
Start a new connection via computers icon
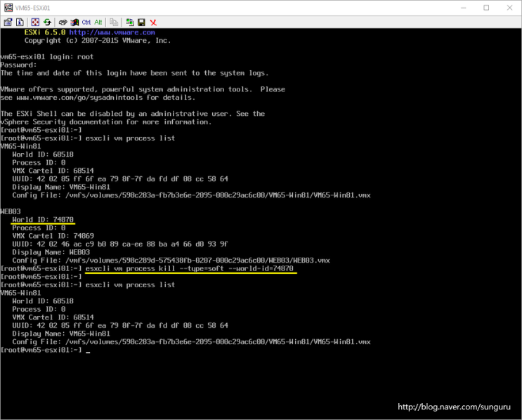[x=129, y=22]
